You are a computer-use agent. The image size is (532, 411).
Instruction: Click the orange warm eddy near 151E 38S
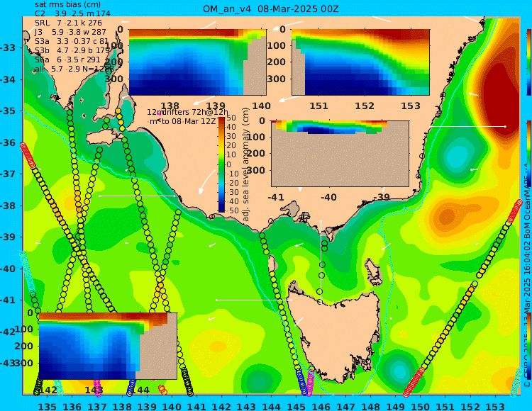click(x=447, y=215)
